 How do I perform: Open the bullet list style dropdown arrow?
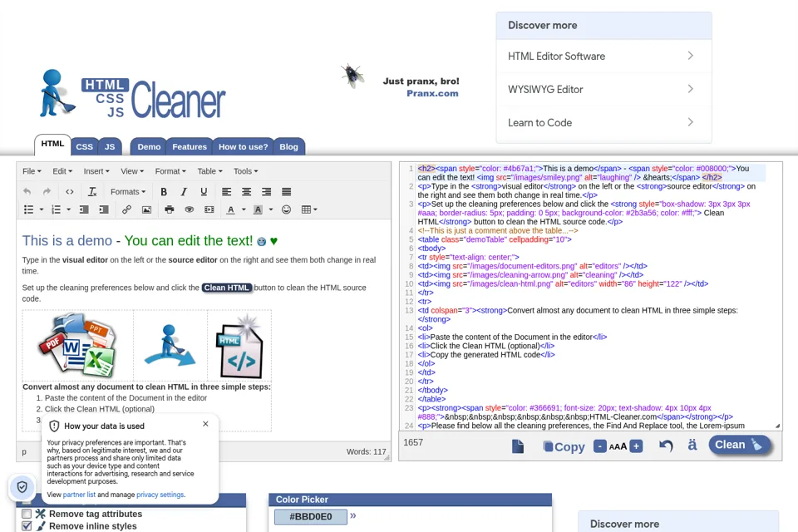pos(42,209)
